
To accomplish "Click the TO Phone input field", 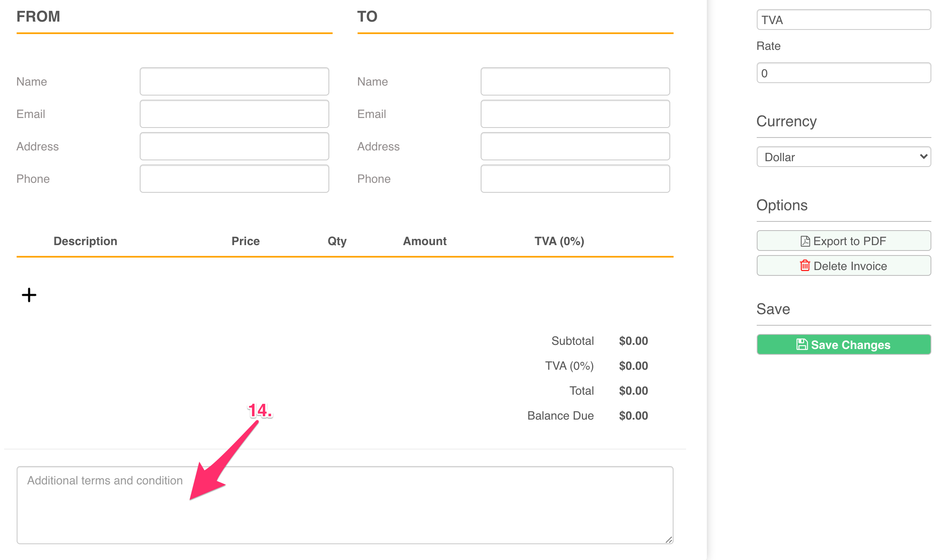I will click(x=575, y=179).
